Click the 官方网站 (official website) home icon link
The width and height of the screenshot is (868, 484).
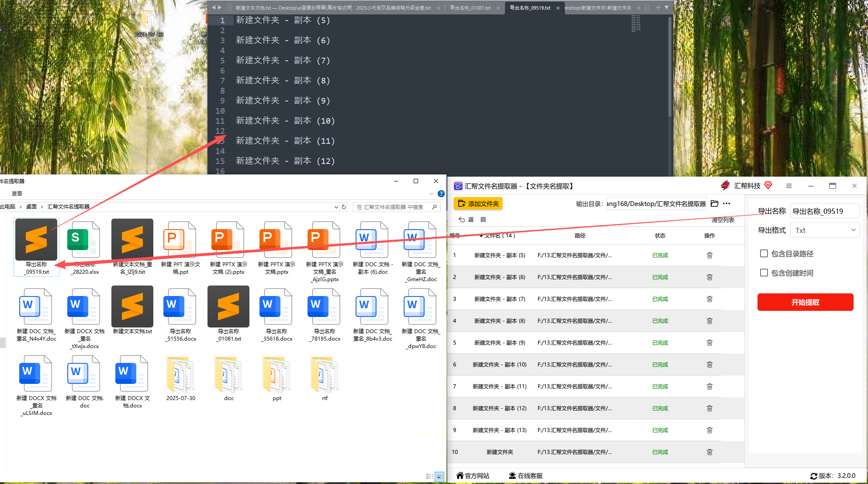pos(473,476)
